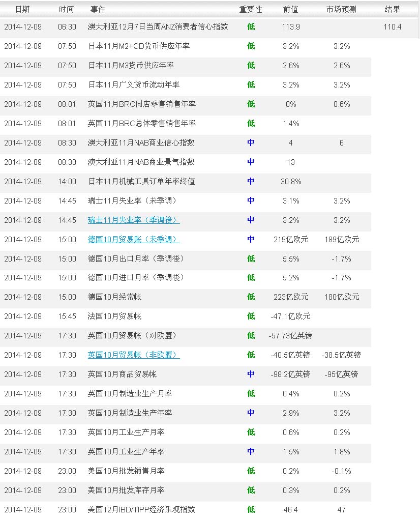
Task: Click previous value 113.9
Action: [291, 27]
